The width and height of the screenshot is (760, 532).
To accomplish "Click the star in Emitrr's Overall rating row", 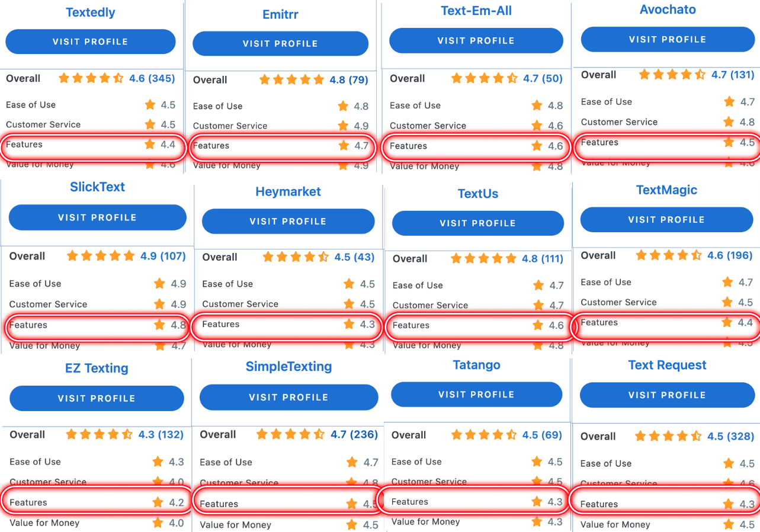I will (x=290, y=79).
